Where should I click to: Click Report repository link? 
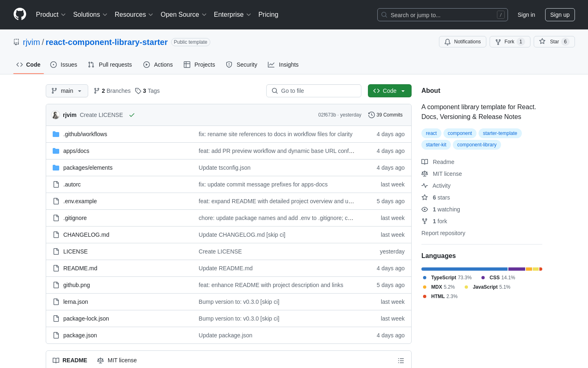[443, 233]
